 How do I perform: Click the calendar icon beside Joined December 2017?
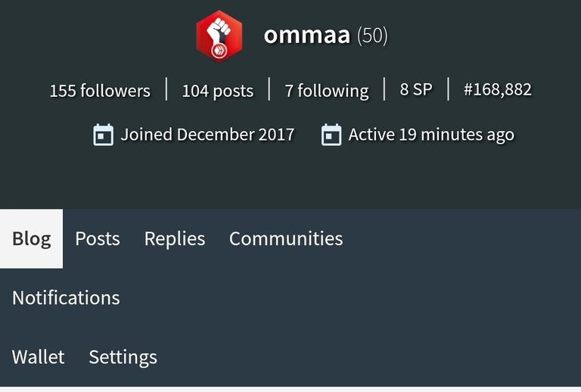tap(103, 135)
